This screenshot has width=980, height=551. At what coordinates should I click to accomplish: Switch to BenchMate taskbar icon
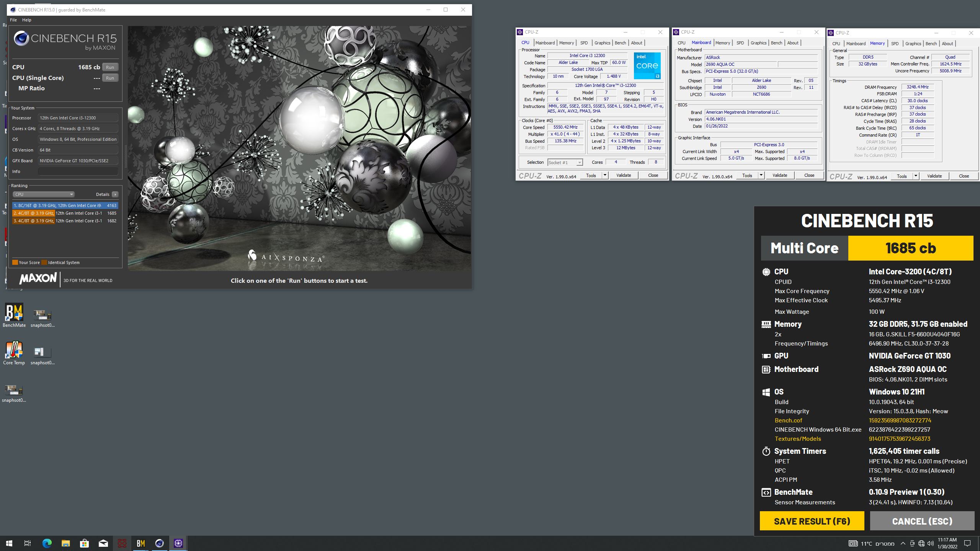140,543
